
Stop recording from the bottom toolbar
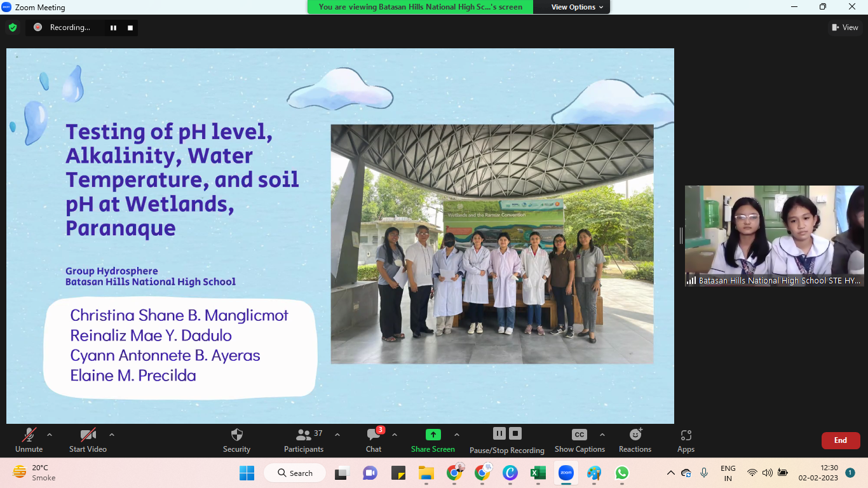[x=516, y=433]
